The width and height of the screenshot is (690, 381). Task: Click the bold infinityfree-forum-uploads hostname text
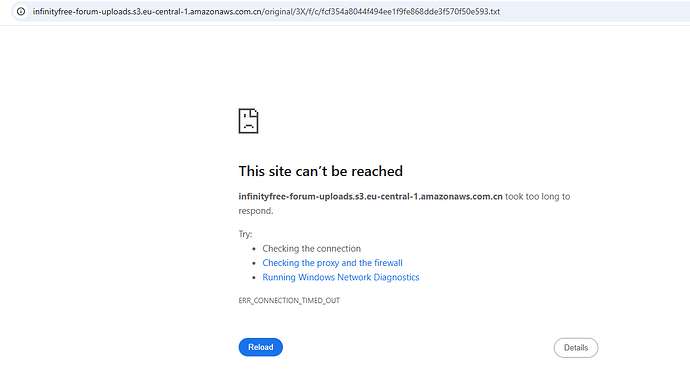(x=370, y=197)
